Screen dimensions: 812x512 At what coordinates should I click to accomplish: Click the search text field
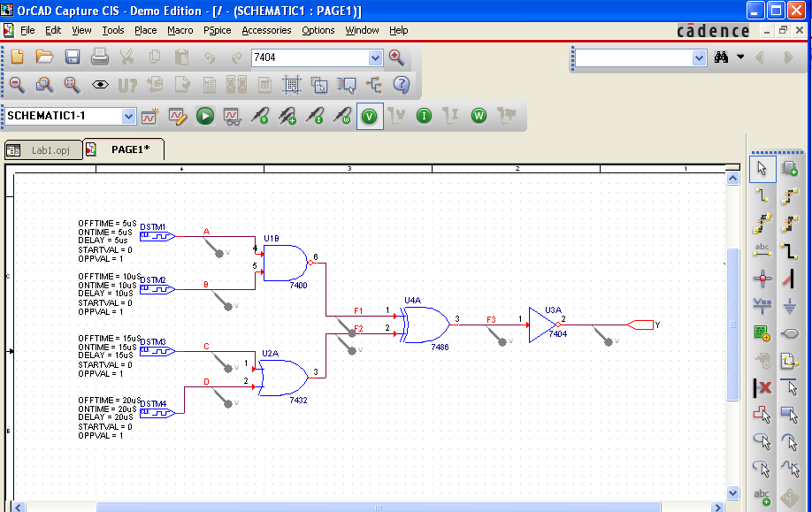[x=634, y=58]
